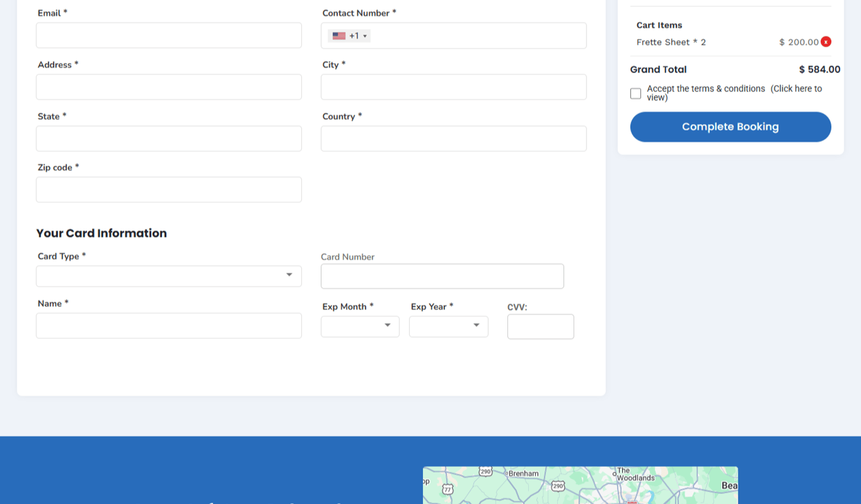
Task: Open the Exp Year dropdown
Action: point(449,326)
